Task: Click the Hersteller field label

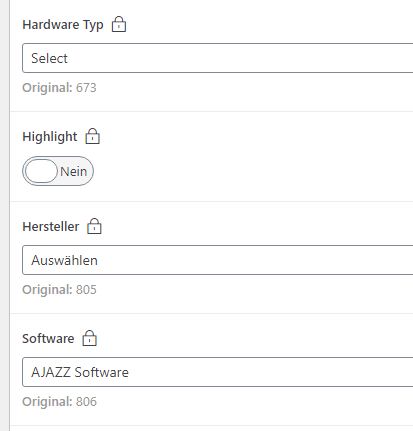Action: click(51, 227)
